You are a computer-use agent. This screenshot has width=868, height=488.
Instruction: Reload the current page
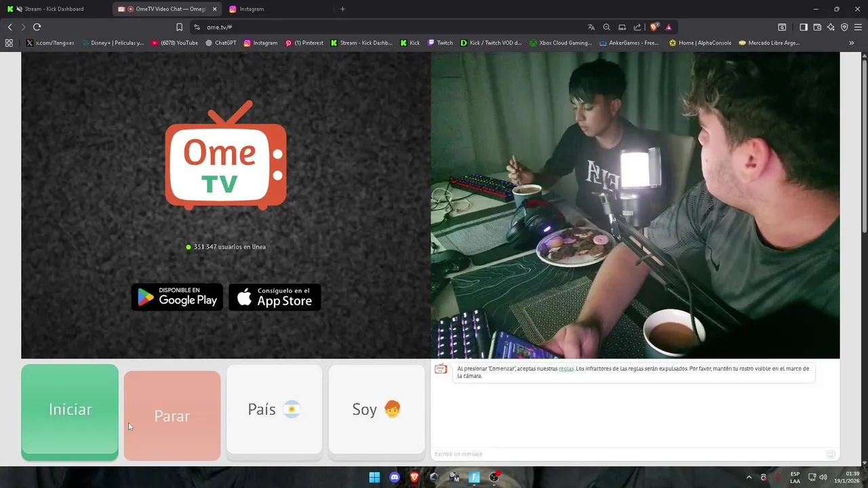(37, 27)
